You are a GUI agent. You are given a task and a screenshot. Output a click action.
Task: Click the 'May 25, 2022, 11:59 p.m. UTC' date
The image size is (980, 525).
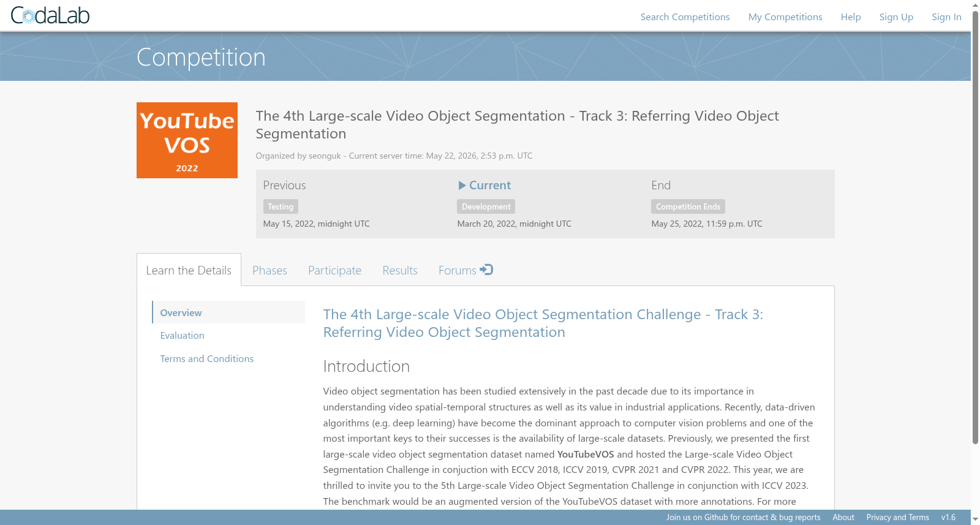pos(707,224)
